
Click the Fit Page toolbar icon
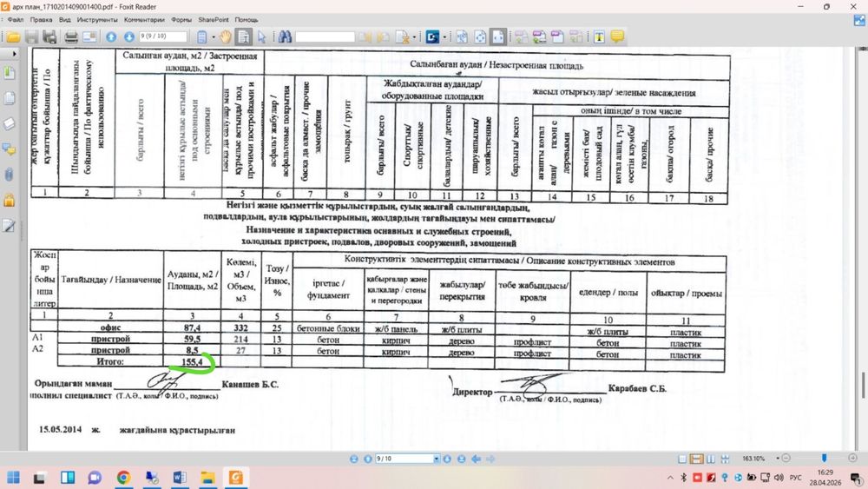click(x=480, y=37)
